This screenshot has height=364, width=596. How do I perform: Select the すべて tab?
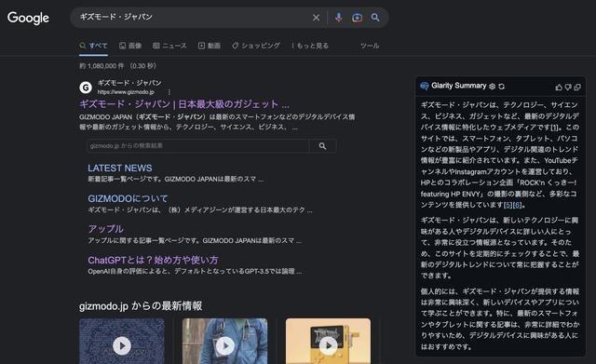[93, 46]
